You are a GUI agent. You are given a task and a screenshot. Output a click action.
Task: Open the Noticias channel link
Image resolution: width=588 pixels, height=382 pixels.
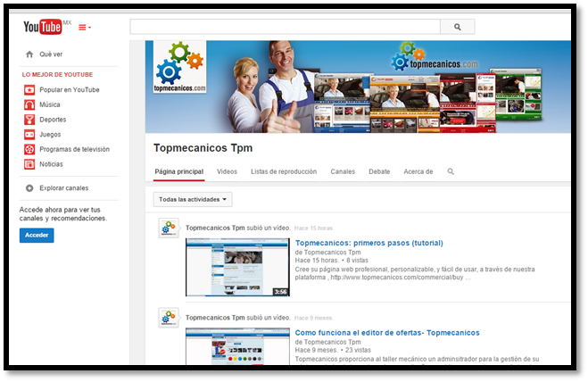52,164
